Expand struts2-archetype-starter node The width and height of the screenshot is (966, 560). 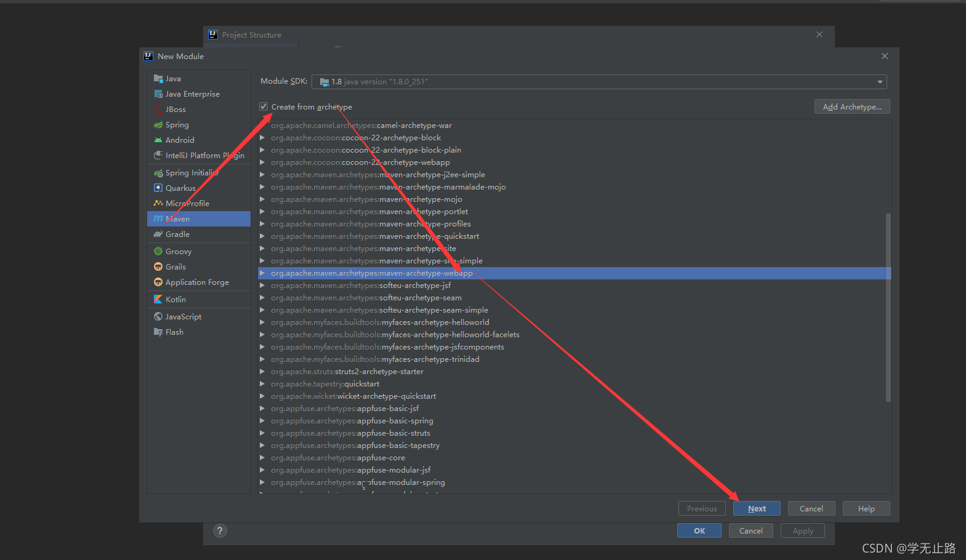262,372
